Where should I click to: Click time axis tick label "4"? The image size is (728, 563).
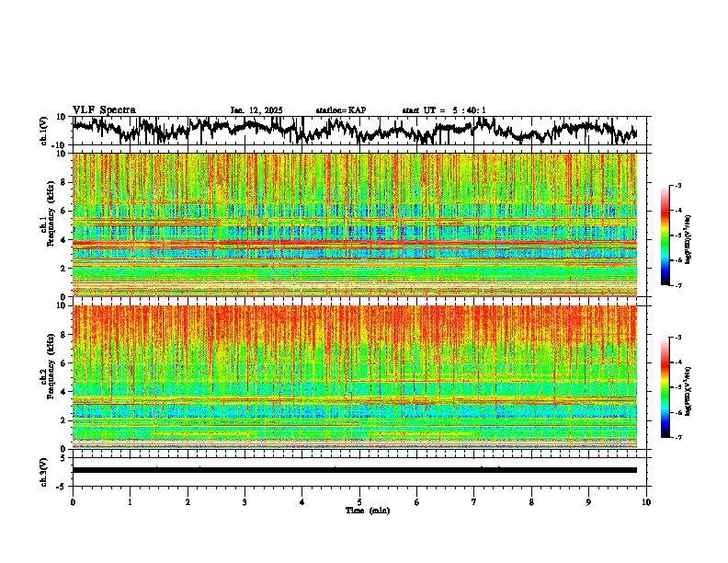[x=302, y=502]
